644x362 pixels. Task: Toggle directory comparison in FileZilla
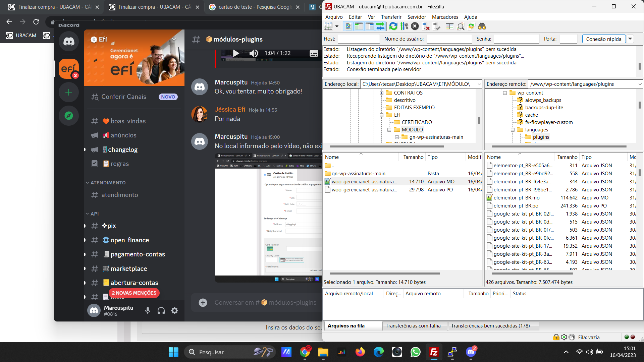click(461, 26)
